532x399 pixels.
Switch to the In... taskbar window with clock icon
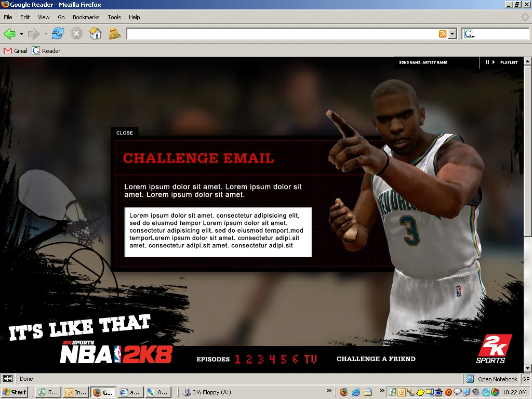coord(76,392)
